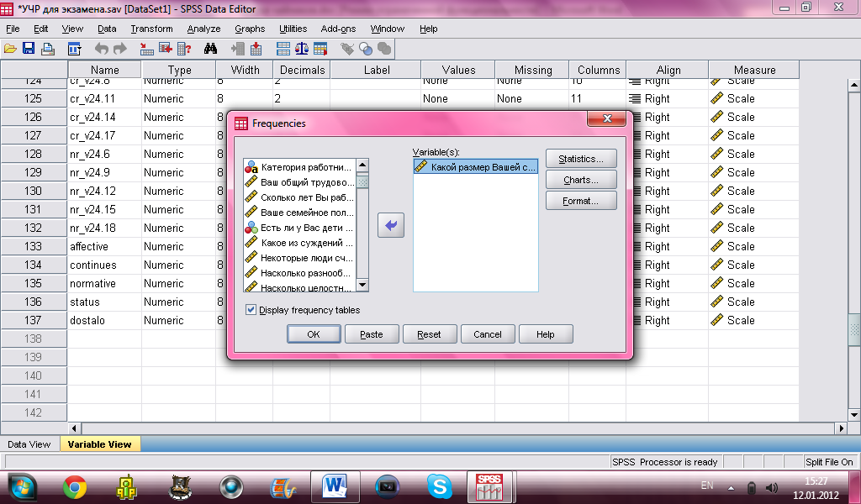The image size is (861, 504).
Task: Select 'Какой размер Вашей с...' in Variable(s) box
Action: [476, 166]
